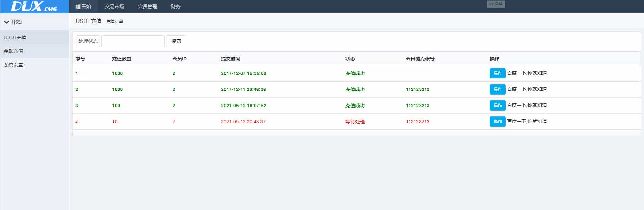The height and width of the screenshot is (210, 644).
Task: Click the 充值订单 subtitle link
Action: click(x=114, y=21)
